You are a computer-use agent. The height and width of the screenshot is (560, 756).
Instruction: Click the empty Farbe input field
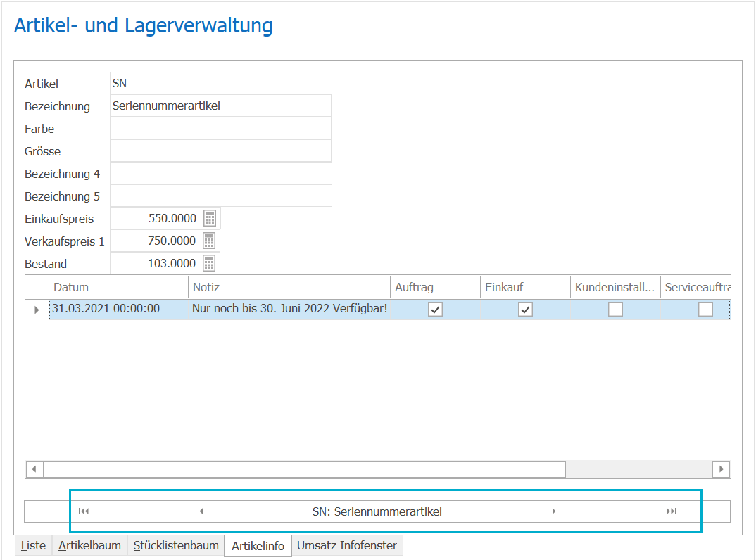[220, 128]
